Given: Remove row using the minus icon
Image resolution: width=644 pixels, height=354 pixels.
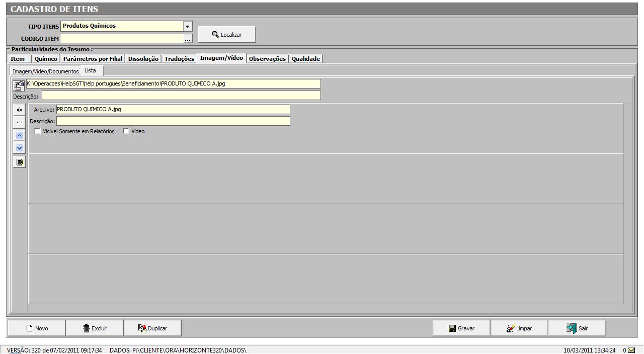Looking at the screenshot, I should 20,122.
